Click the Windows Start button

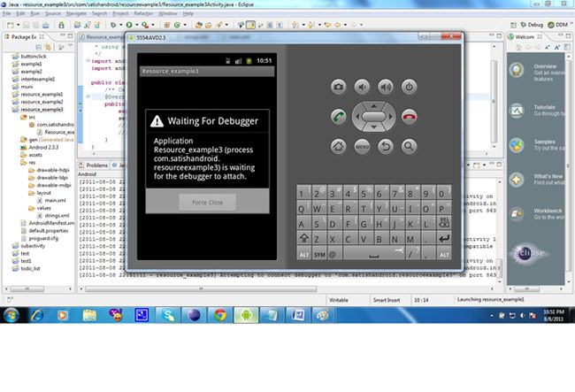click(11, 315)
